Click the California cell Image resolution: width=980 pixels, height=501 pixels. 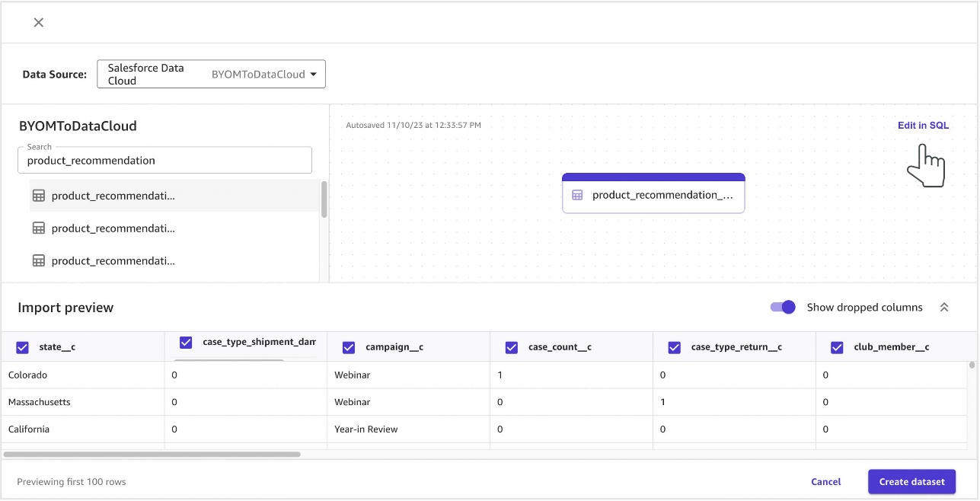(82, 429)
